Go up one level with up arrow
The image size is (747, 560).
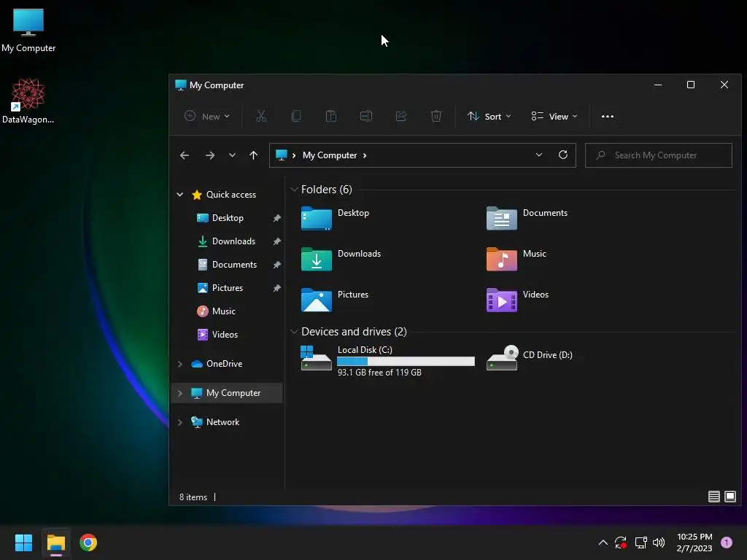click(253, 155)
